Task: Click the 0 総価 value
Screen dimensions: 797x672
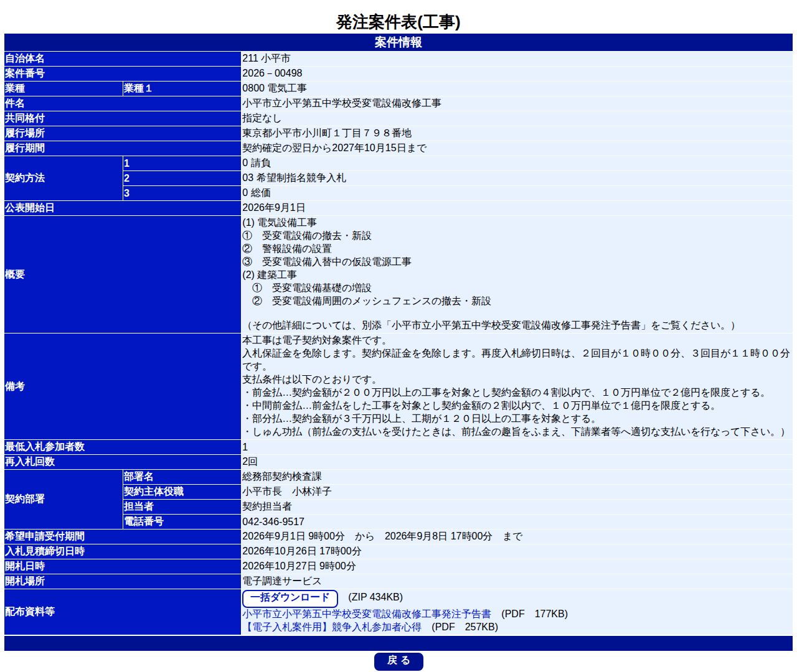Action: (x=257, y=193)
